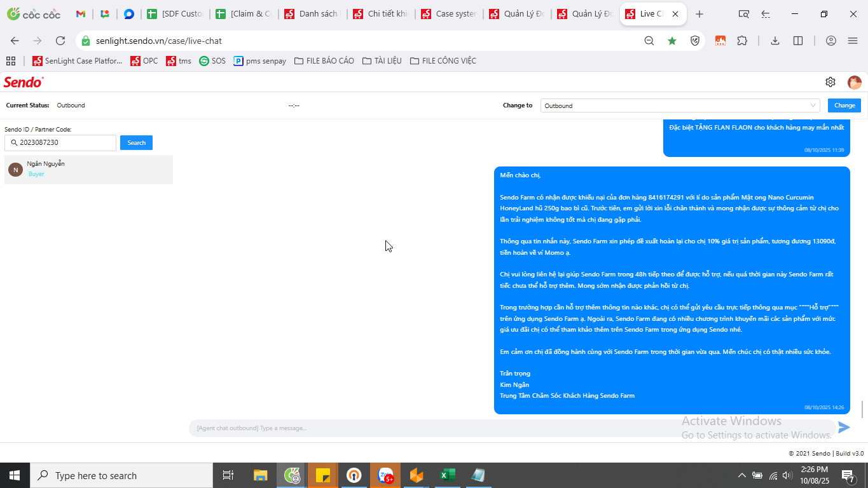This screenshot has height=488, width=868.
Task: Show hidden system tray icons
Action: (x=741, y=475)
